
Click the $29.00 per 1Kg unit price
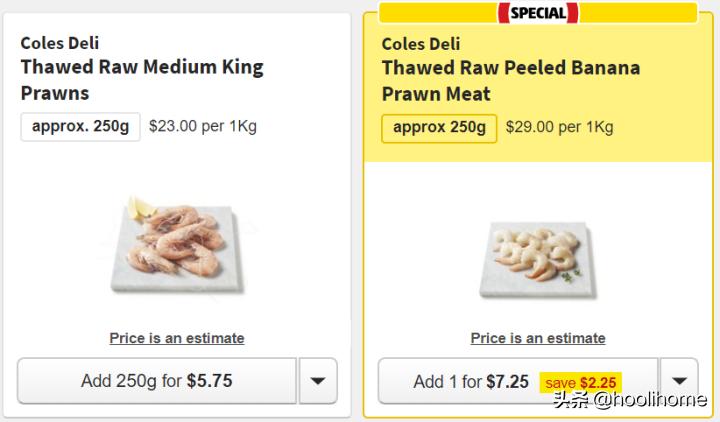point(559,127)
